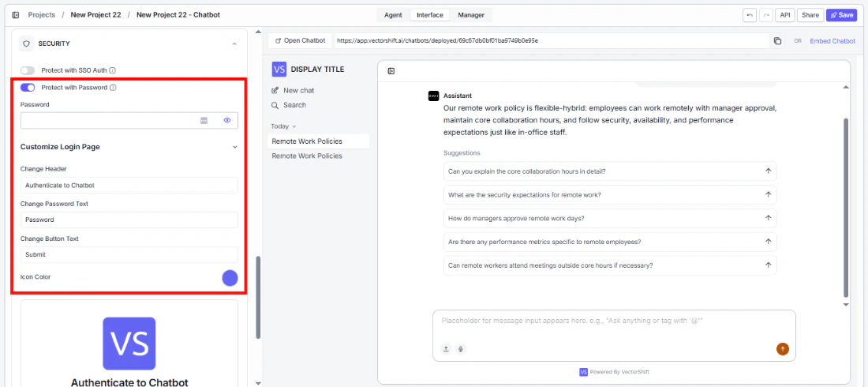Click the API button
Image resolution: width=868 pixels, height=387 pixels.
pos(785,15)
